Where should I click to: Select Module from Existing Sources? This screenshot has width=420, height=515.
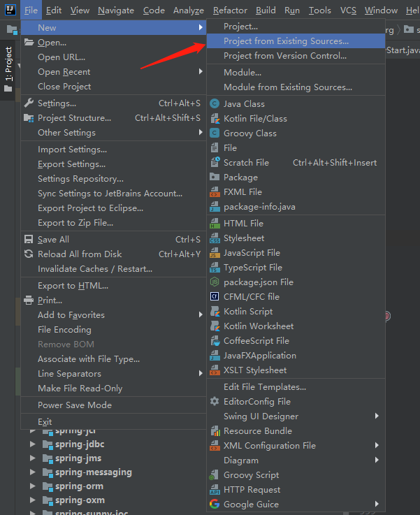tap(296, 87)
